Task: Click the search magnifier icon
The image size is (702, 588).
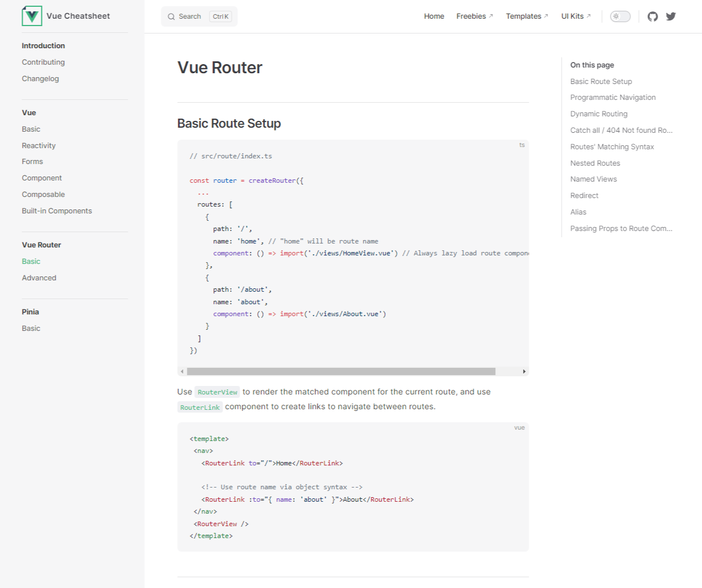Action: [171, 16]
